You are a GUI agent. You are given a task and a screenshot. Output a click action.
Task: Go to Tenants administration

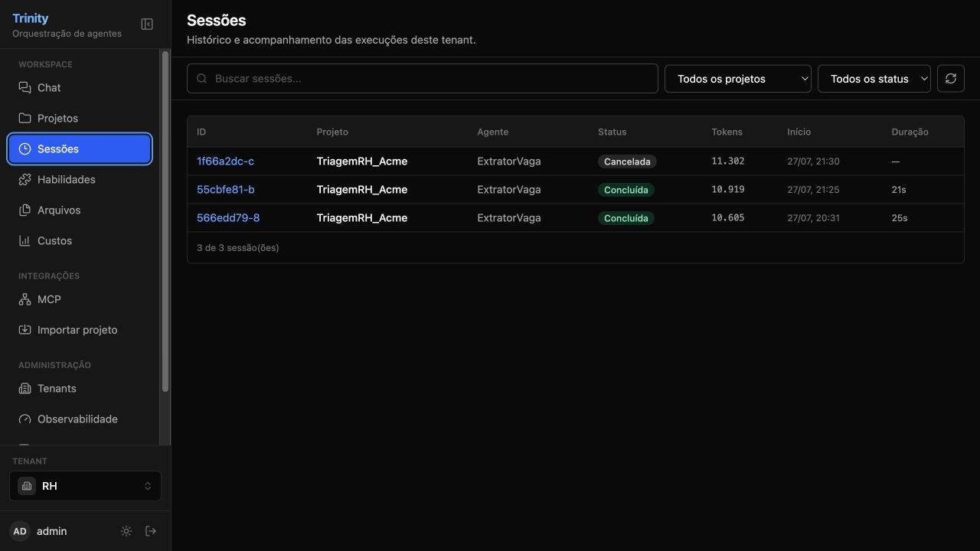pyautogui.click(x=80, y=389)
